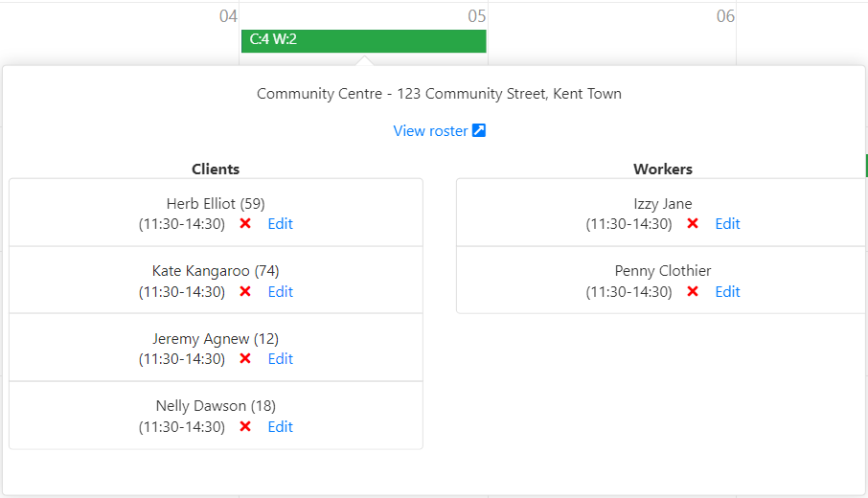The height and width of the screenshot is (498, 868).
Task: Click the Penny Clothier worker name
Action: [663, 271]
